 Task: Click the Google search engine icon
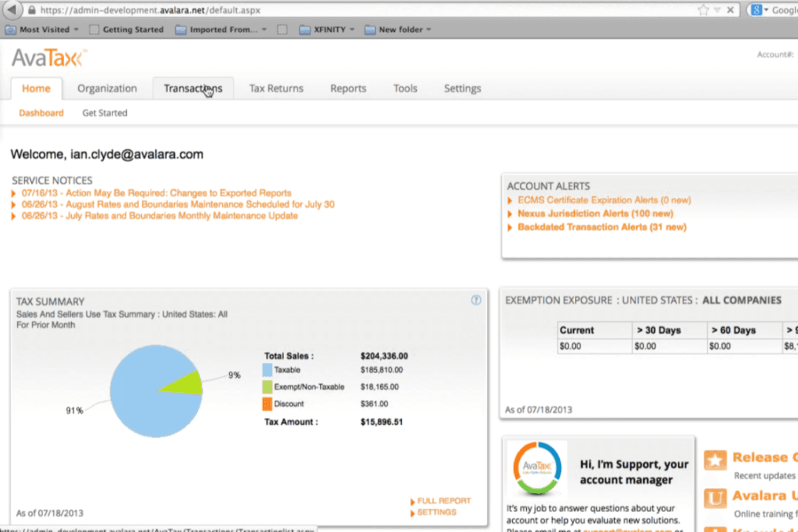tap(756, 10)
